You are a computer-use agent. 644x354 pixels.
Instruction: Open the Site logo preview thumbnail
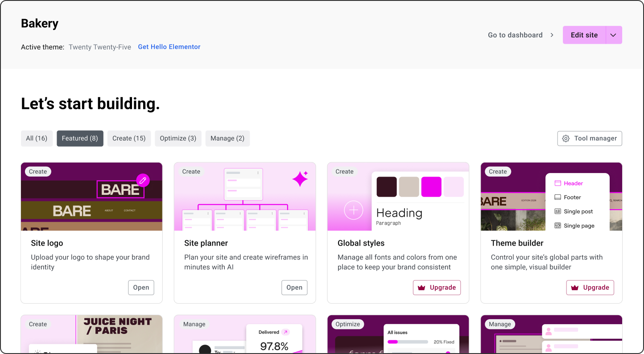tap(91, 196)
